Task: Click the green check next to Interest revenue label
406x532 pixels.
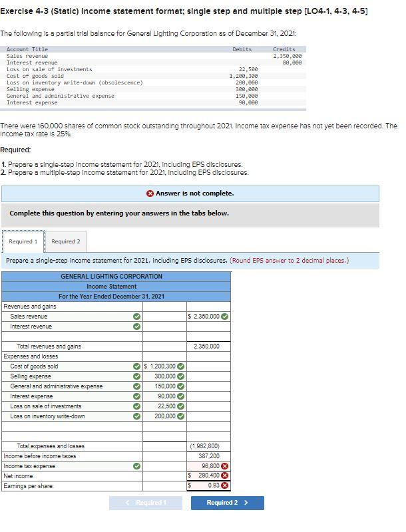Action: click(136, 327)
